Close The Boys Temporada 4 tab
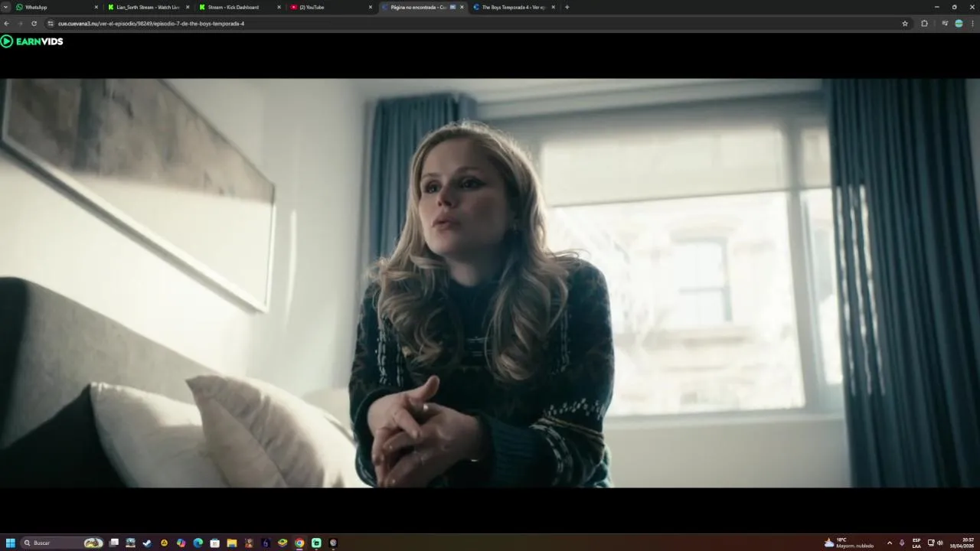The height and width of the screenshot is (551, 980). click(554, 7)
